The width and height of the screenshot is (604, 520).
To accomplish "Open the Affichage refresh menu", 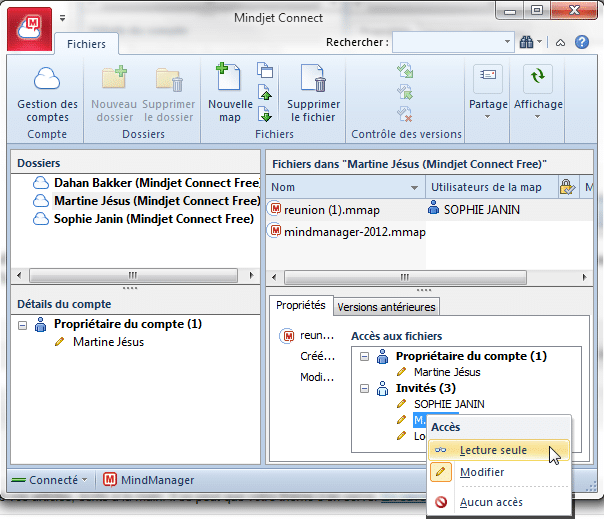I will coord(538,92).
